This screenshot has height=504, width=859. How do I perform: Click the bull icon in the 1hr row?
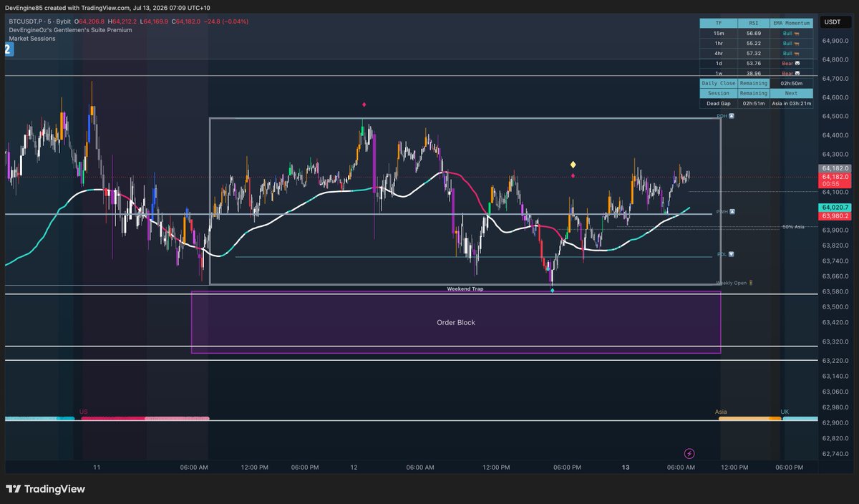(797, 43)
